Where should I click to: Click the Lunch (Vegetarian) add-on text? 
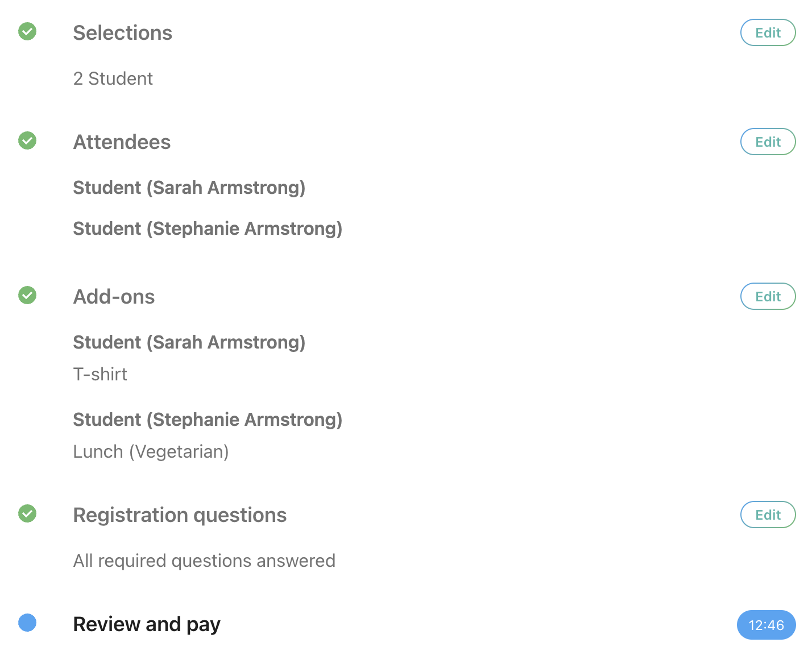point(151,451)
